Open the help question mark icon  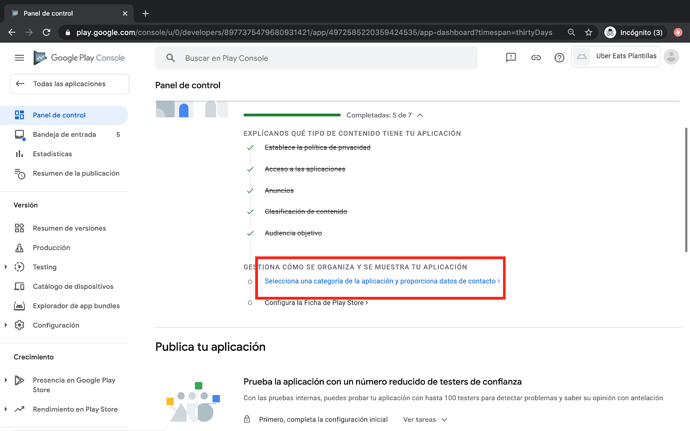[559, 58]
